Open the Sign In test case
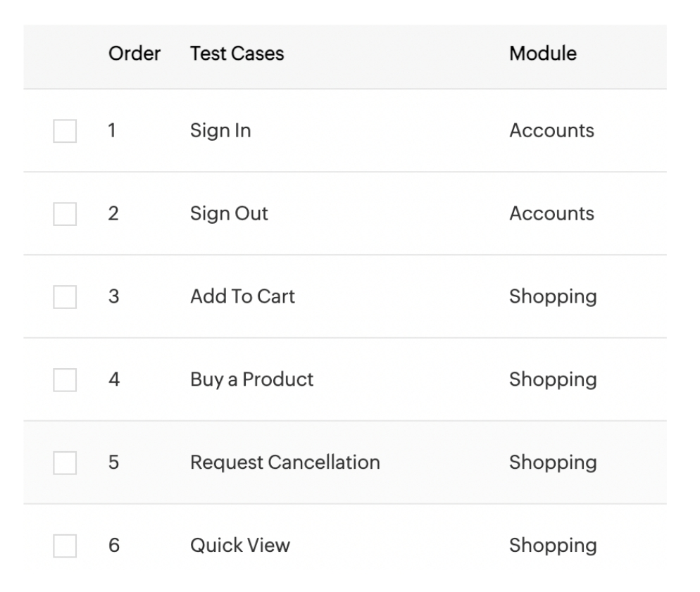 (220, 131)
